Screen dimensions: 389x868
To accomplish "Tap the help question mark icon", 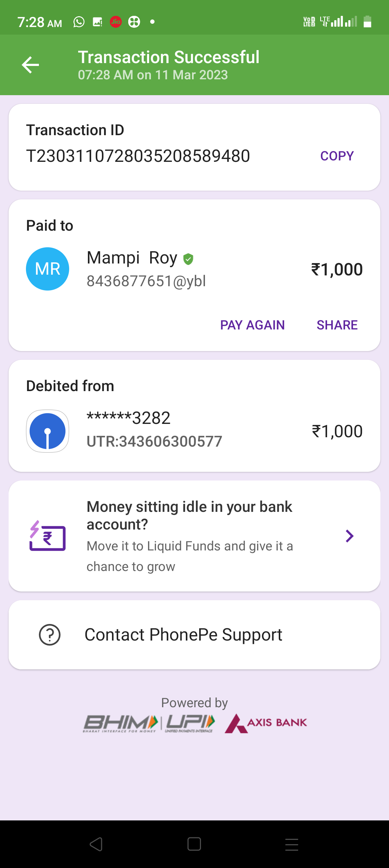I will (50, 635).
